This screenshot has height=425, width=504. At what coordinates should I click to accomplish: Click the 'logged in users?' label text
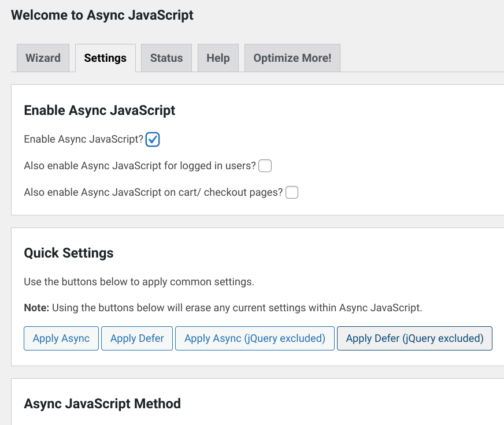(x=140, y=166)
